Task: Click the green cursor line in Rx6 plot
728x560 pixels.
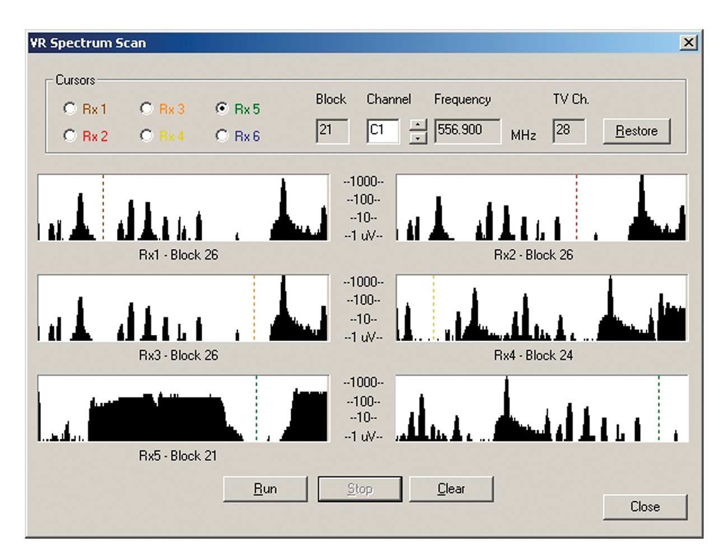Action: coord(659,409)
